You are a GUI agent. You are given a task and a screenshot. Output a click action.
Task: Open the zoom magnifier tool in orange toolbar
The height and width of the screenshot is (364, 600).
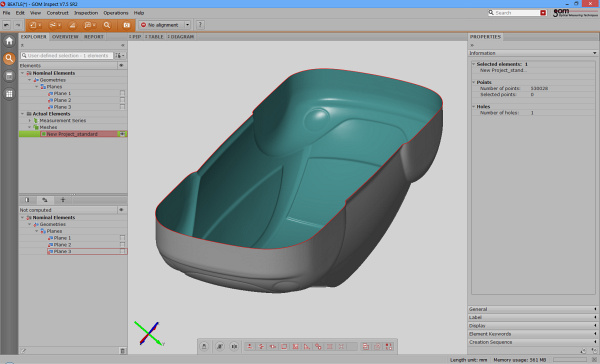[x=107, y=25]
